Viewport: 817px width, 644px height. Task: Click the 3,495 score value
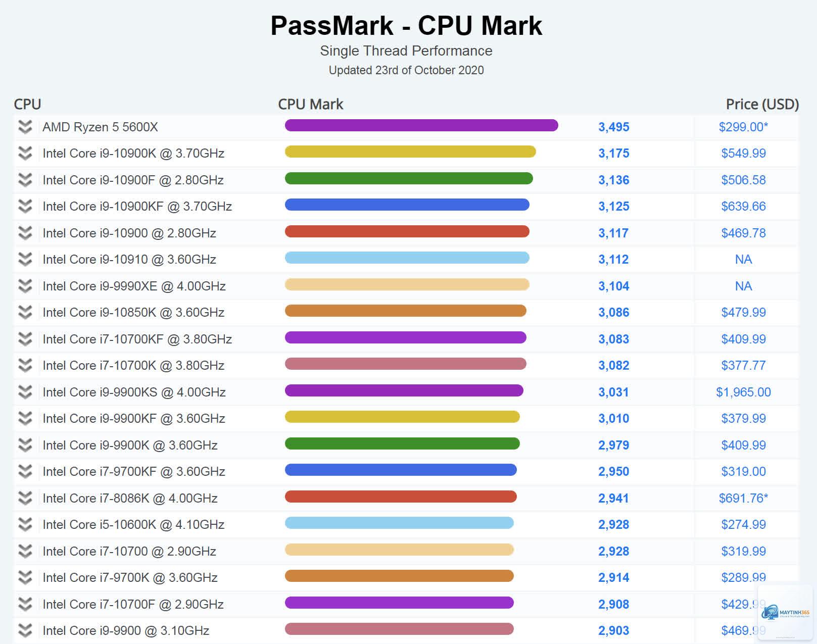click(x=614, y=127)
